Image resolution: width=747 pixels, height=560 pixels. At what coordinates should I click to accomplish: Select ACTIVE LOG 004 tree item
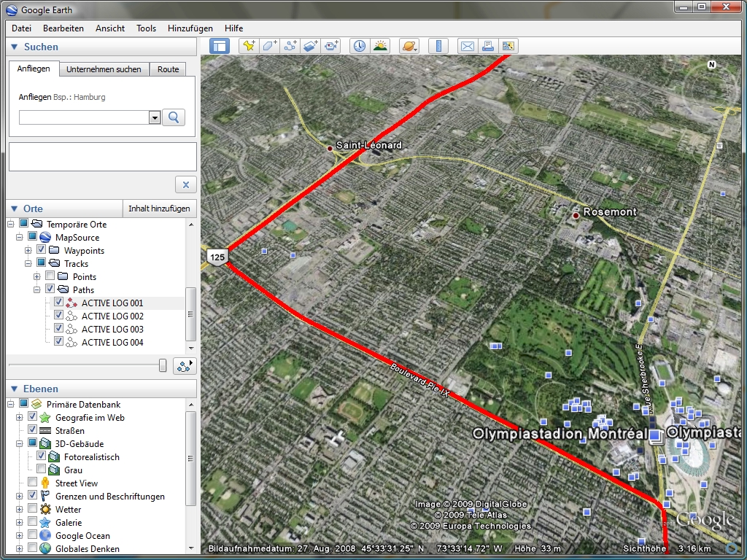click(x=112, y=343)
